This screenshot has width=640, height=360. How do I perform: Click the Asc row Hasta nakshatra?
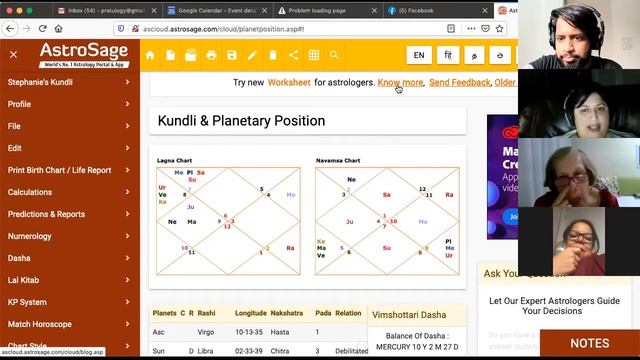[x=280, y=332]
